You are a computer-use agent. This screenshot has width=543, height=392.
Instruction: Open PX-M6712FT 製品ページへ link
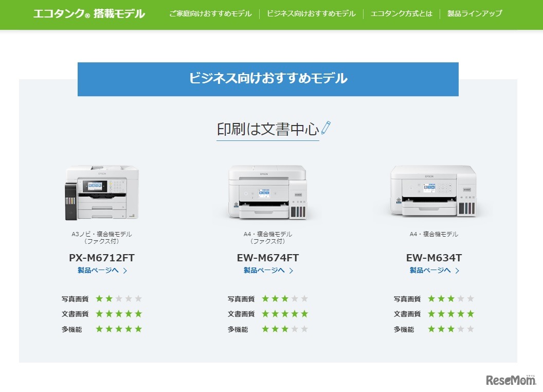tap(98, 271)
